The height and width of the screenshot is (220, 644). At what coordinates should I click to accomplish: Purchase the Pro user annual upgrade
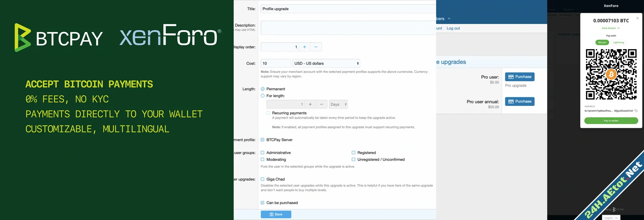point(520,102)
